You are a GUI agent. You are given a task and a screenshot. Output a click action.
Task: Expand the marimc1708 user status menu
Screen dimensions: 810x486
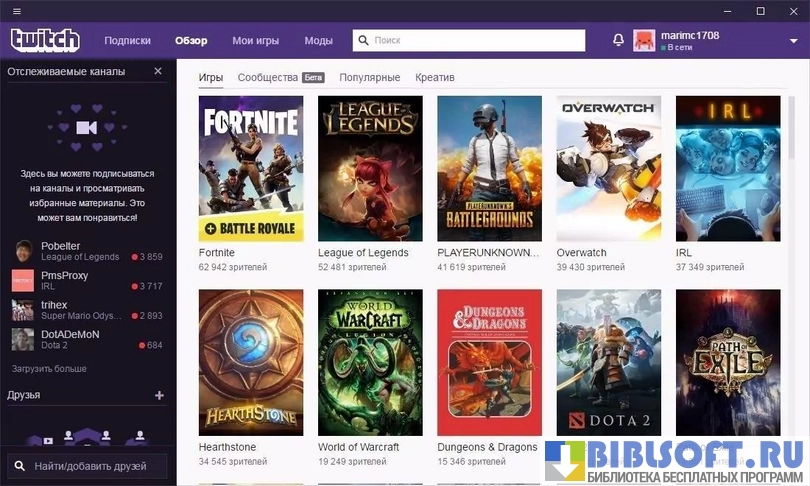coord(791,41)
